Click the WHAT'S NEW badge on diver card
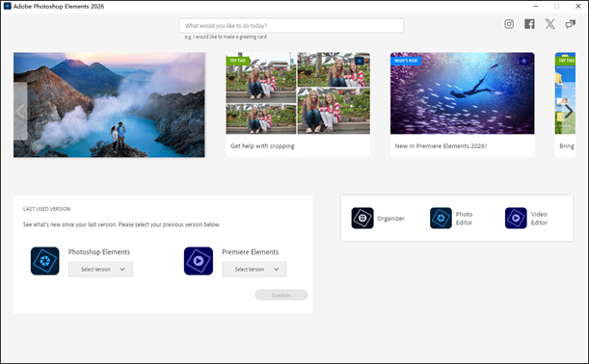Viewport: 589px width, 364px height. click(406, 61)
